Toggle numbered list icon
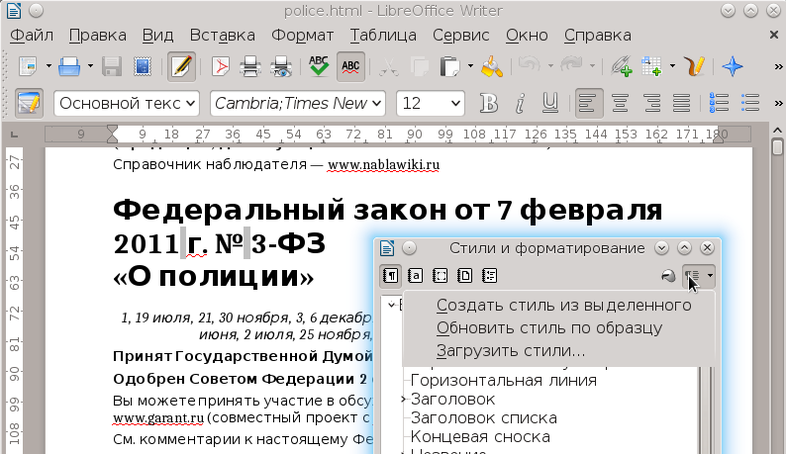 [719, 103]
